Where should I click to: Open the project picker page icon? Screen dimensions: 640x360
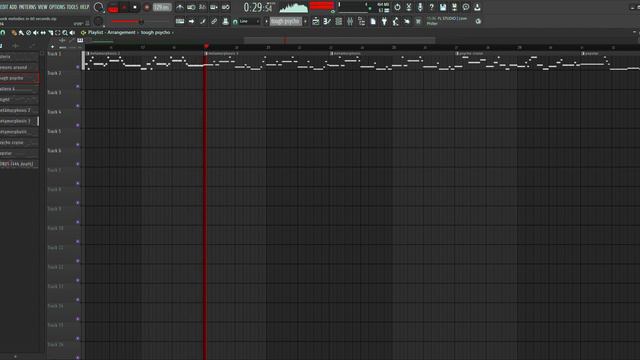[373, 21]
